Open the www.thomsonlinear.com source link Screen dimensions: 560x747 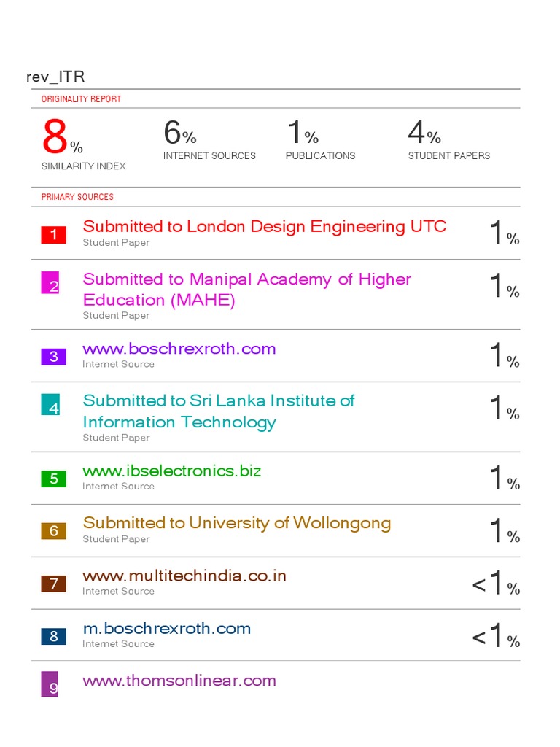pos(179,681)
